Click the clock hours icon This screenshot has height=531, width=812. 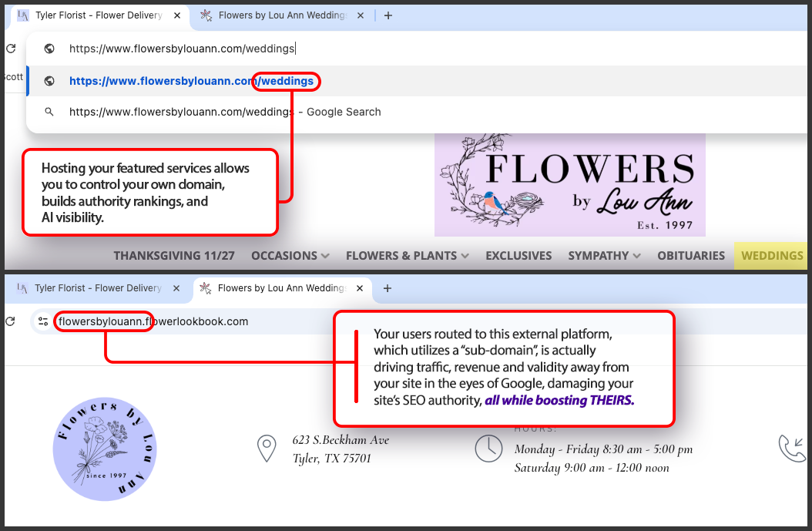pos(488,449)
